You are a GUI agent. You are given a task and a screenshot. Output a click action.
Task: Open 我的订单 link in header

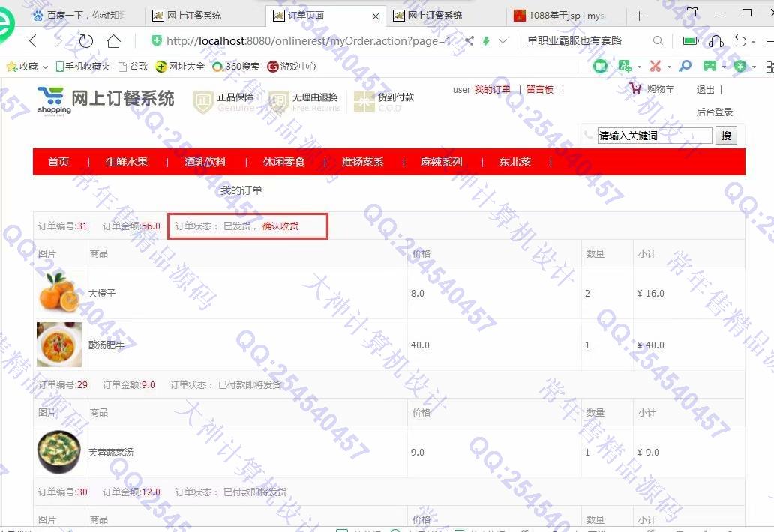pyautogui.click(x=492, y=90)
